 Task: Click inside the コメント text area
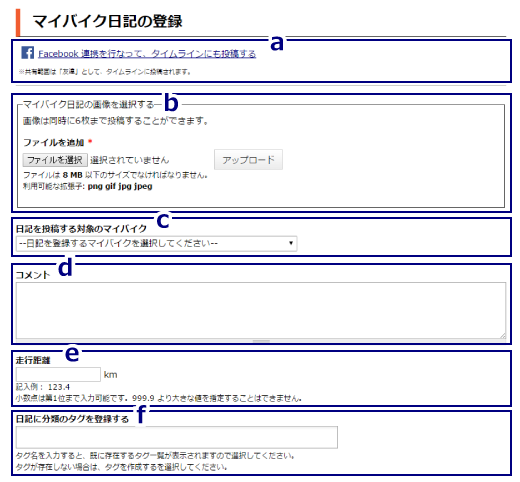[x=261, y=311]
